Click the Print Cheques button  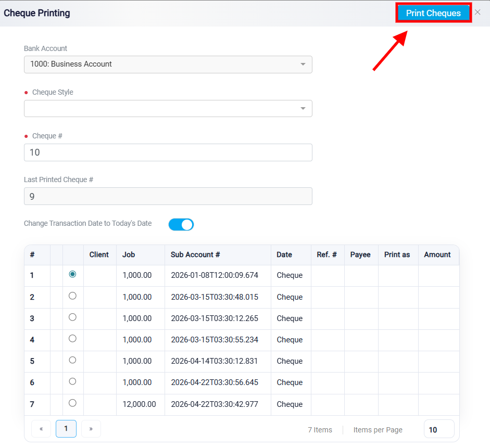pyautogui.click(x=433, y=13)
